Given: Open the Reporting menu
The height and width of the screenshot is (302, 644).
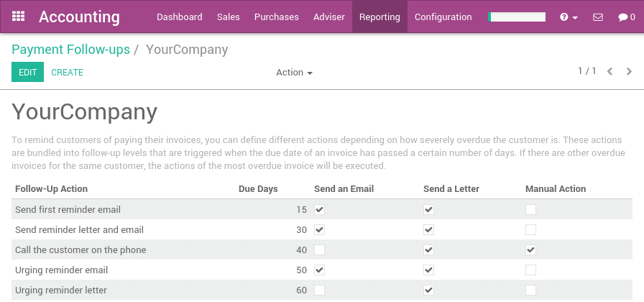Looking at the screenshot, I should pyautogui.click(x=379, y=17).
